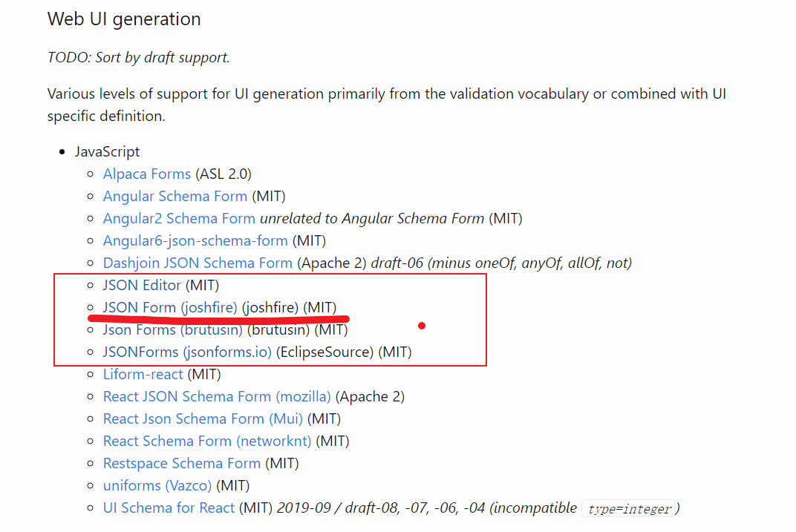Screen dimensions: 796x532
Task: Click the Web UI generation heading
Action: coord(124,19)
